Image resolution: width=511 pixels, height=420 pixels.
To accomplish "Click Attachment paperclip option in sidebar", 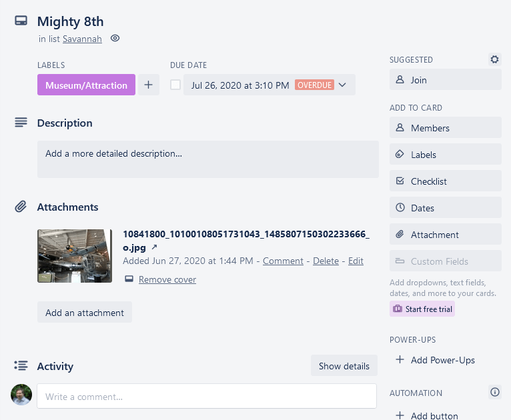I will coord(445,235).
